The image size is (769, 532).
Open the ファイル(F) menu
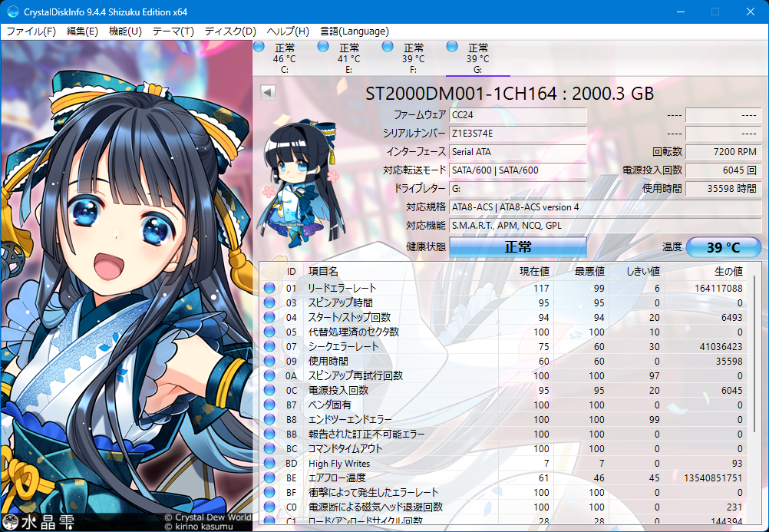[31, 31]
